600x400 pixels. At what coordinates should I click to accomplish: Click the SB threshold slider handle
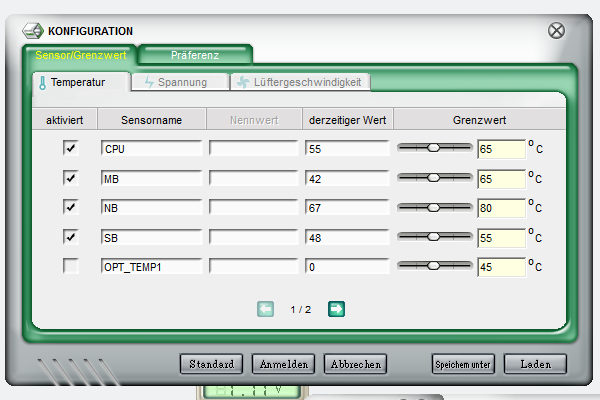[434, 237]
